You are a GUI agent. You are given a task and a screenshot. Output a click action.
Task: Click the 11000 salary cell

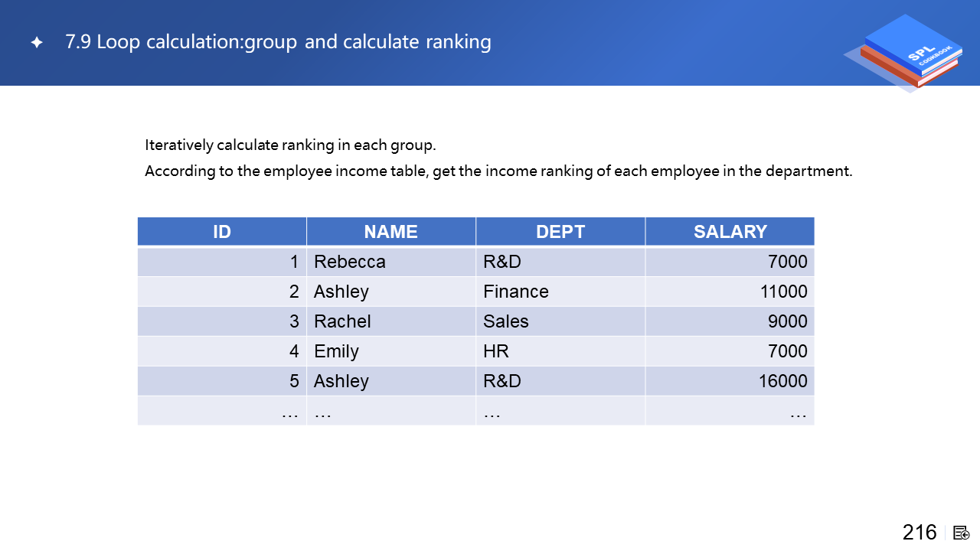coord(782,292)
